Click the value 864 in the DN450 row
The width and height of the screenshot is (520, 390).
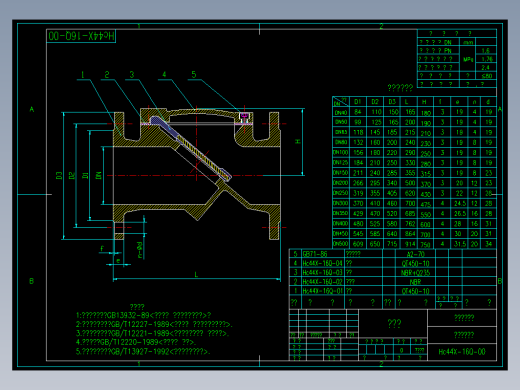(410, 234)
